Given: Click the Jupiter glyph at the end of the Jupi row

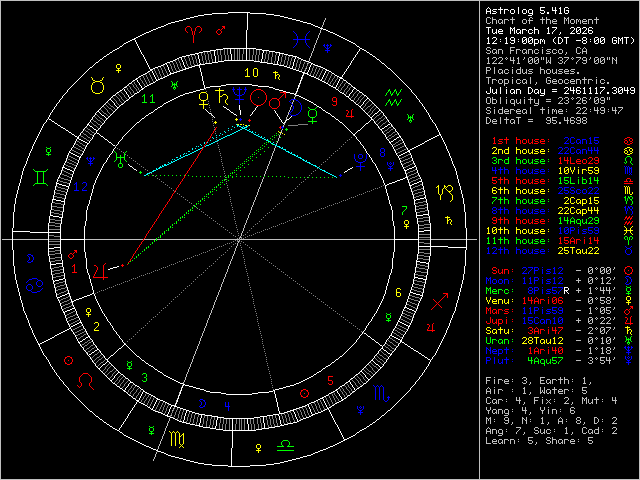Looking at the screenshot, I should pyautogui.click(x=629, y=320).
